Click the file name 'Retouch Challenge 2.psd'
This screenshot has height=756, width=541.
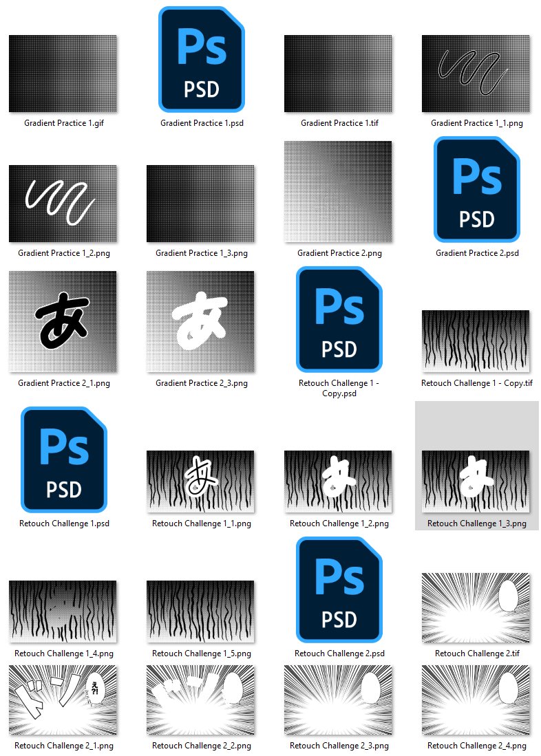(339, 654)
